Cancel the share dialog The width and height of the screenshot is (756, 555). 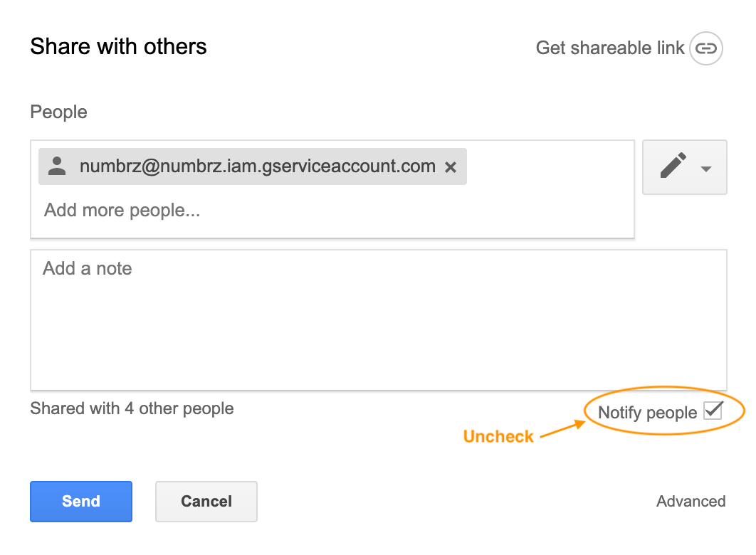coord(206,502)
